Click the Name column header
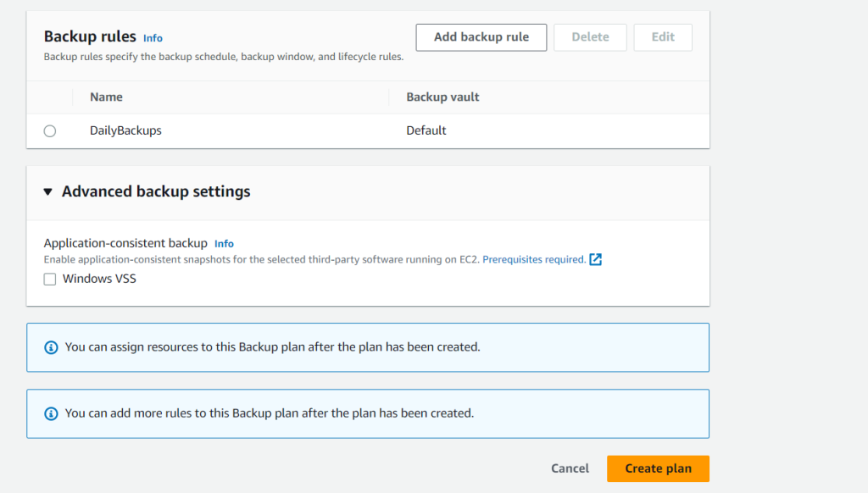868x493 pixels. (106, 97)
